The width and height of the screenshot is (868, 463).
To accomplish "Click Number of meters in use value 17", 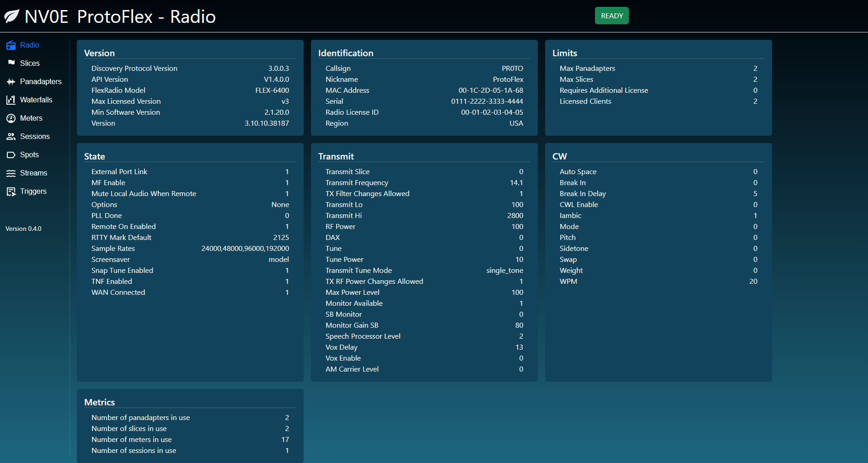I will 285,440.
